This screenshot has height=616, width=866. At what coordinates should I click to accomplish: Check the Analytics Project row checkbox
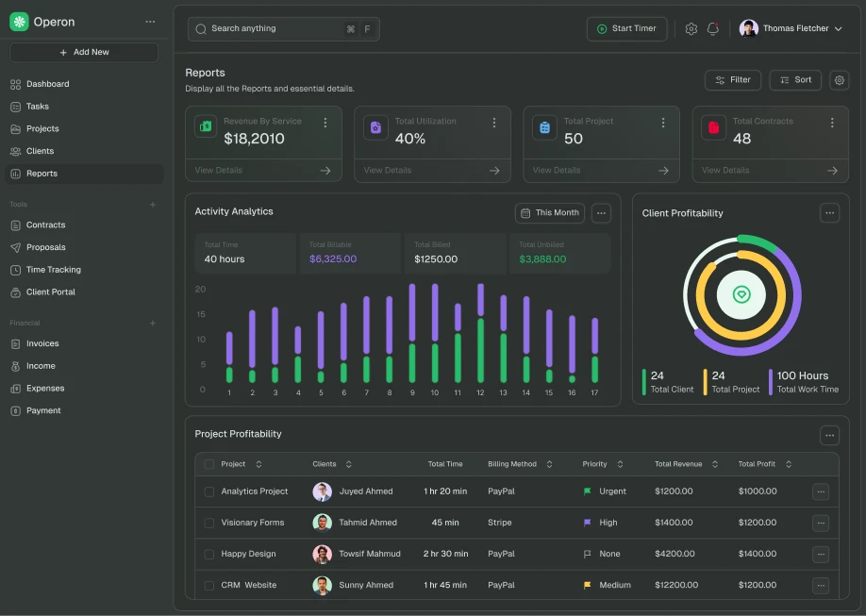pos(208,491)
